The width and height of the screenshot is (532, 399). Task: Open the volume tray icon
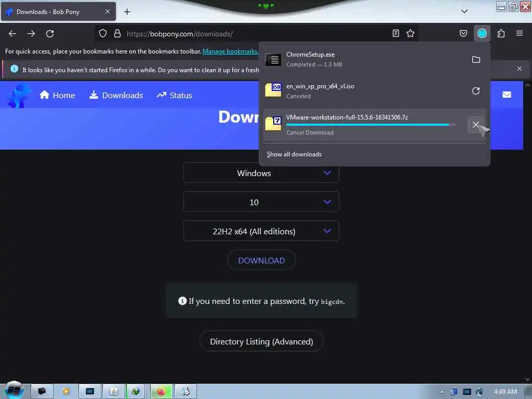click(x=480, y=392)
